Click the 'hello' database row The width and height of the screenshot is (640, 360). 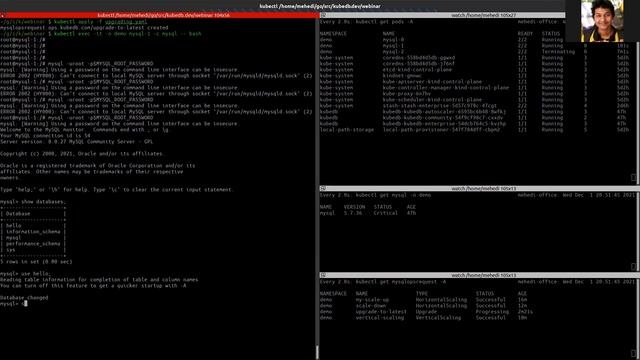point(13,225)
